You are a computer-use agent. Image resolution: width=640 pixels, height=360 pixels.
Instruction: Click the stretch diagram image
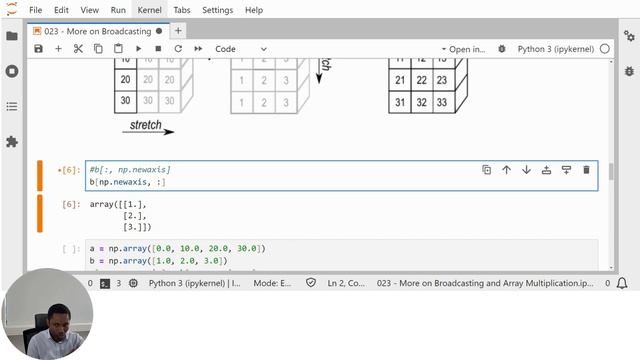pyautogui.click(x=291, y=98)
